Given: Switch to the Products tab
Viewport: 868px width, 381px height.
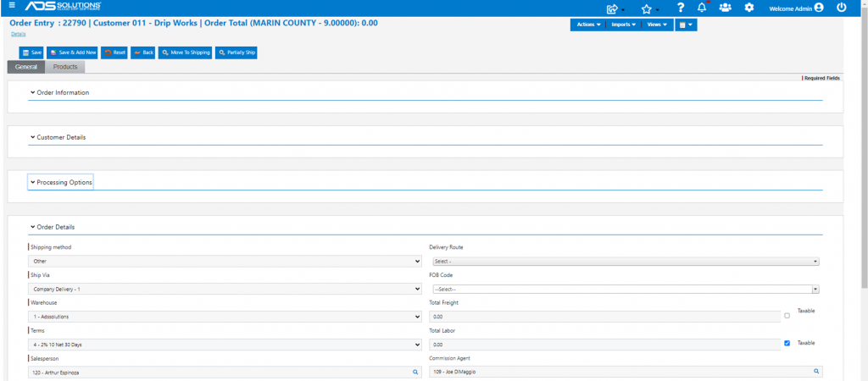Looking at the screenshot, I should [65, 67].
